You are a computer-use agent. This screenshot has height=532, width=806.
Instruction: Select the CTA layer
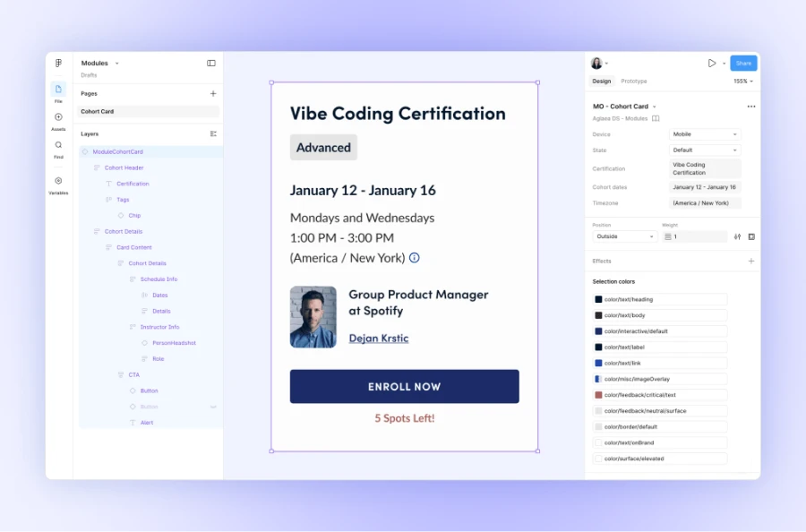coord(133,374)
